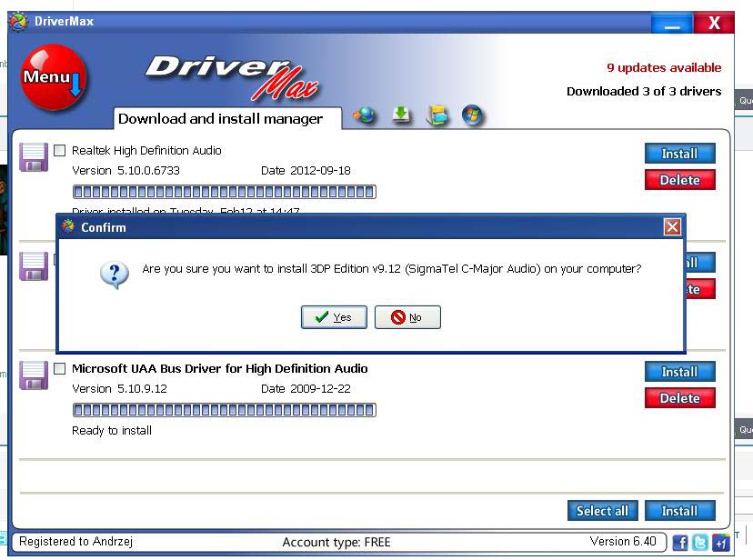Tick the Microsoft UAA Bus Driver checkbox
This screenshot has width=753, height=560.
[x=59, y=368]
